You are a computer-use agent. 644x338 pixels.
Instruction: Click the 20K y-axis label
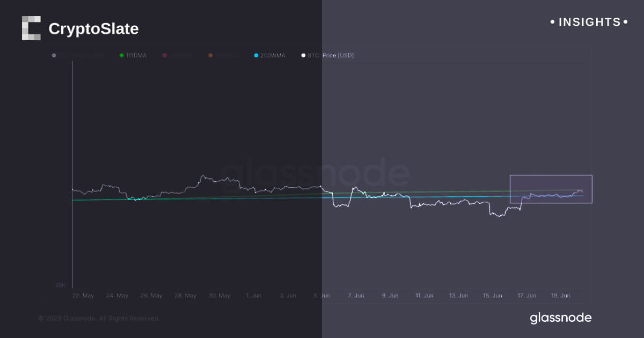pyautogui.click(x=61, y=285)
